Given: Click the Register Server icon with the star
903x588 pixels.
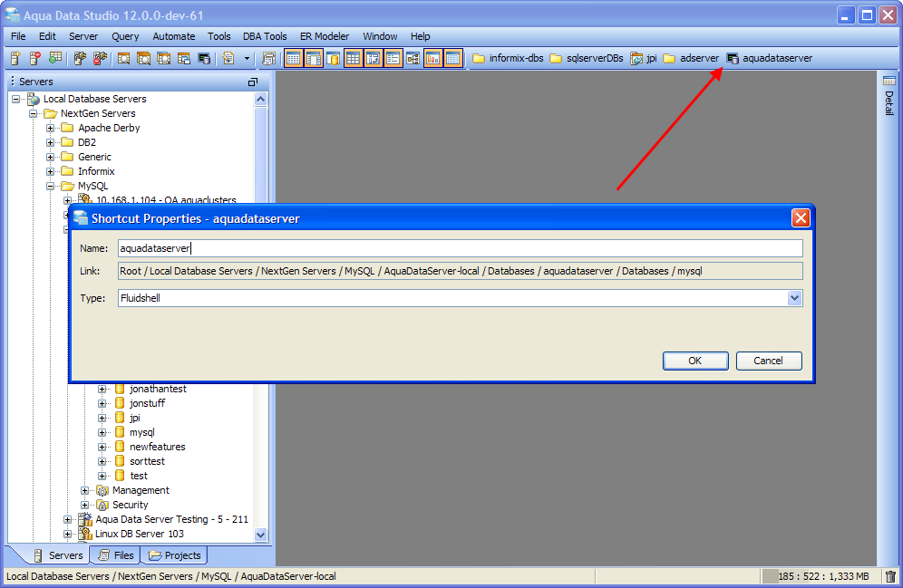Looking at the screenshot, I should (x=15, y=58).
